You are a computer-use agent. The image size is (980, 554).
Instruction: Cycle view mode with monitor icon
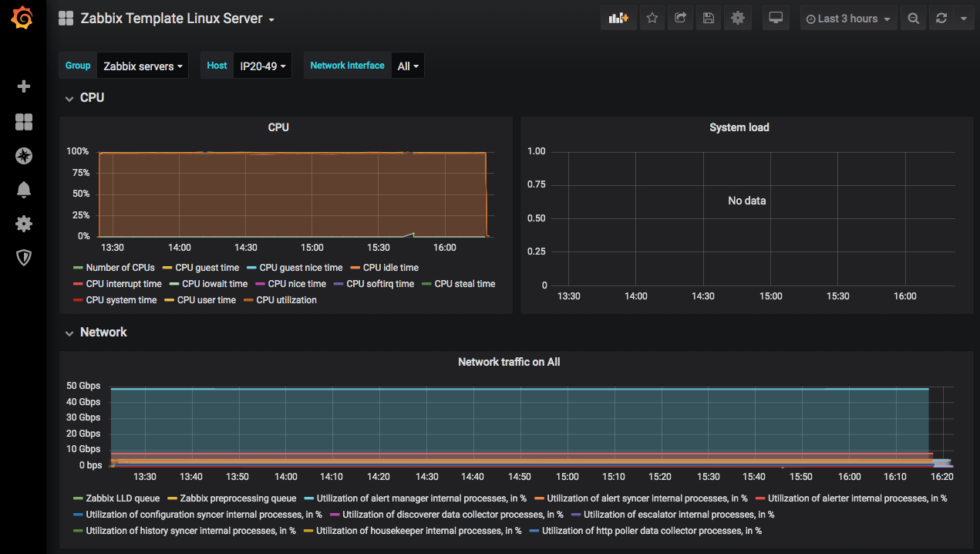coord(776,19)
